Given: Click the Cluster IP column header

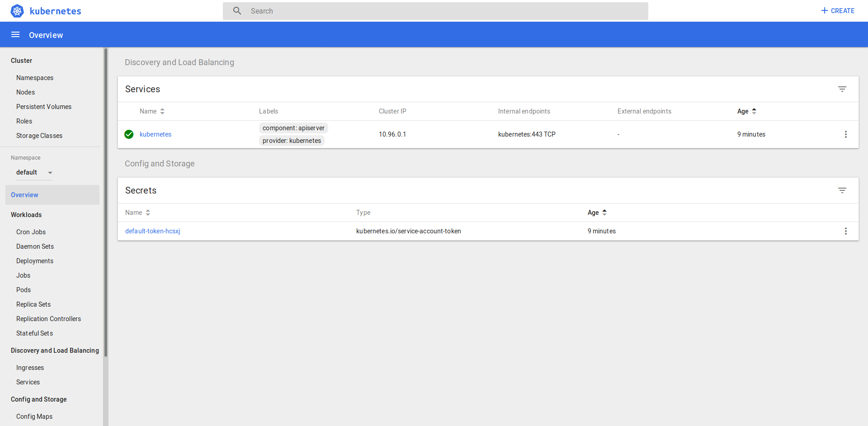Looking at the screenshot, I should pyautogui.click(x=392, y=111).
